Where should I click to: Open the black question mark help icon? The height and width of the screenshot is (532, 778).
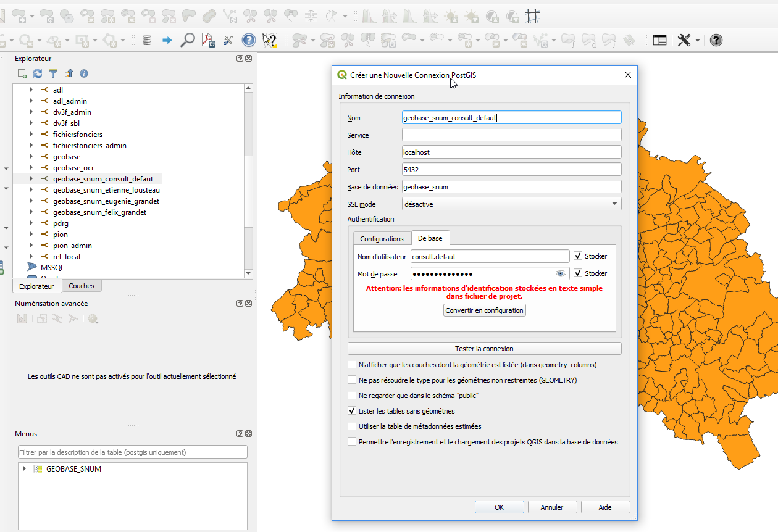tap(716, 40)
